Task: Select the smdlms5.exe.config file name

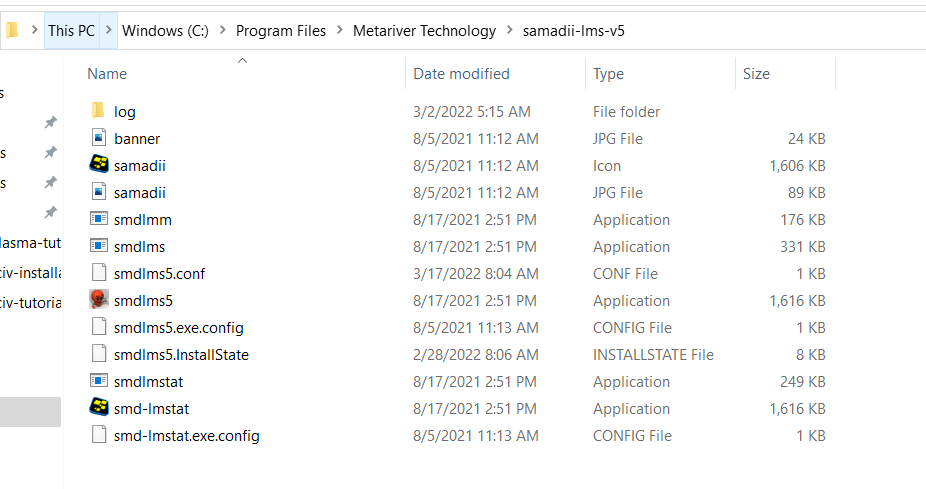Action: [x=179, y=327]
